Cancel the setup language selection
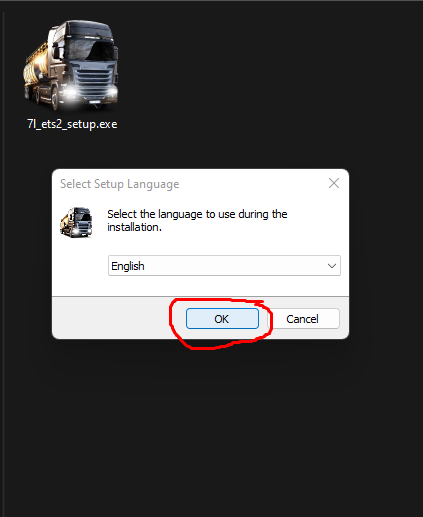 [303, 319]
